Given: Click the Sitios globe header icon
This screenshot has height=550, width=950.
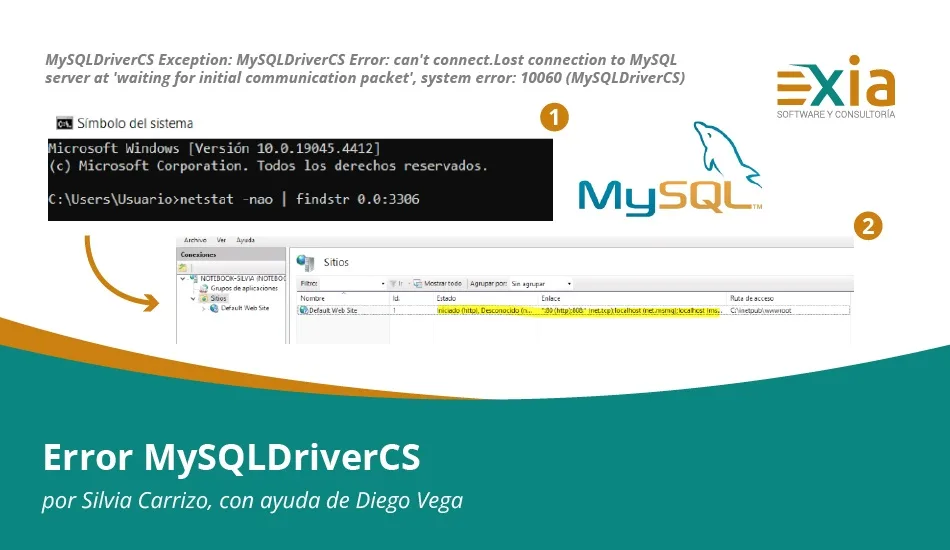Looking at the screenshot, I should pos(306,261).
